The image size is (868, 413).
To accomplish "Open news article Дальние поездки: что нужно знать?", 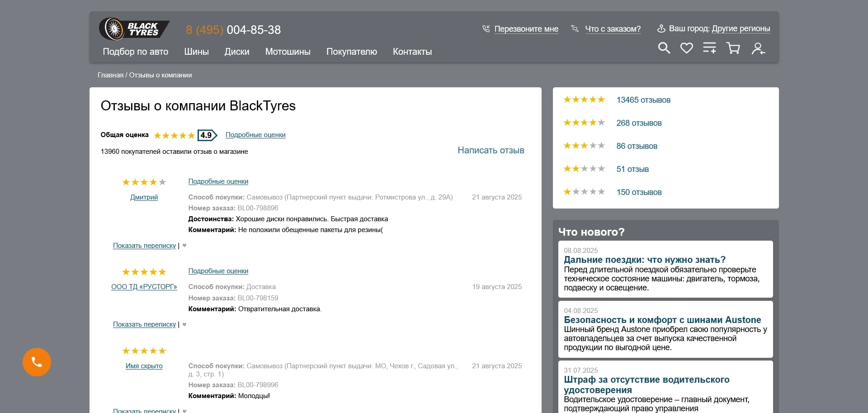I will click(x=644, y=260).
